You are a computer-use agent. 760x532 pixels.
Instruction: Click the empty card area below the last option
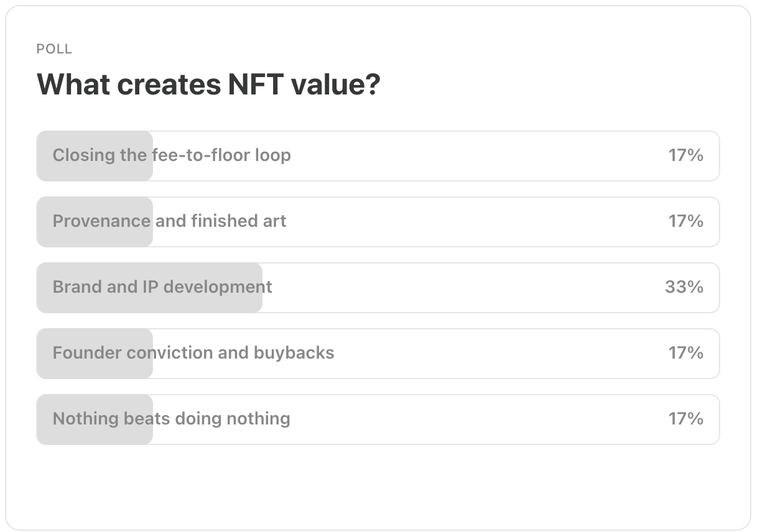378,485
